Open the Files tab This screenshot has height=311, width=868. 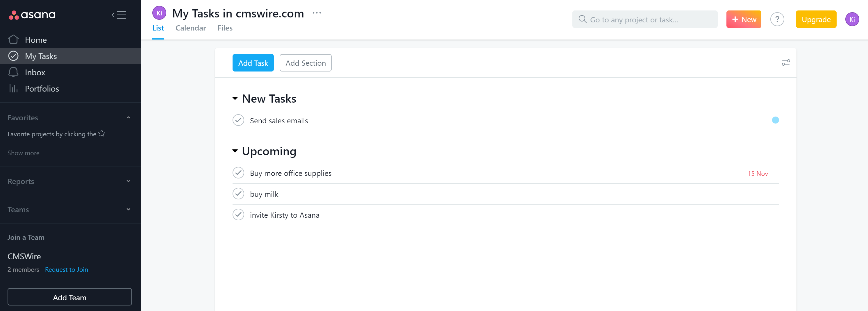[225, 28]
